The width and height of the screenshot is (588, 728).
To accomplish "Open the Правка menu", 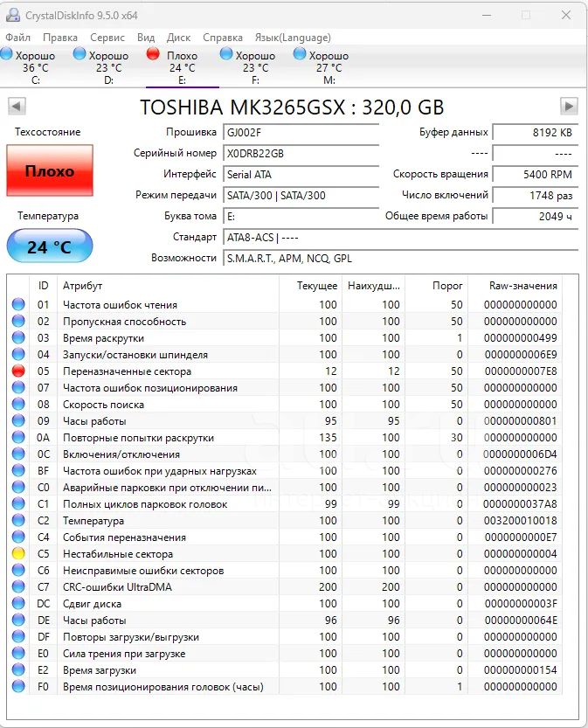I will pyautogui.click(x=60, y=37).
